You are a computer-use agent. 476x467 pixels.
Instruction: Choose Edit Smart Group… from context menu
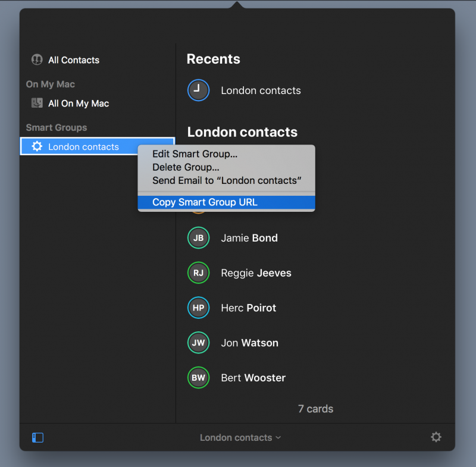click(x=226, y=154)
